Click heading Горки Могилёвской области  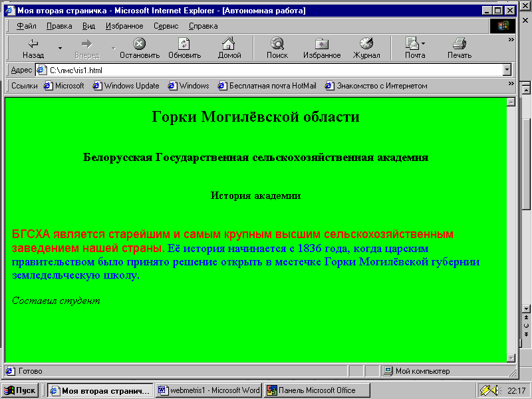coord(255,116)
